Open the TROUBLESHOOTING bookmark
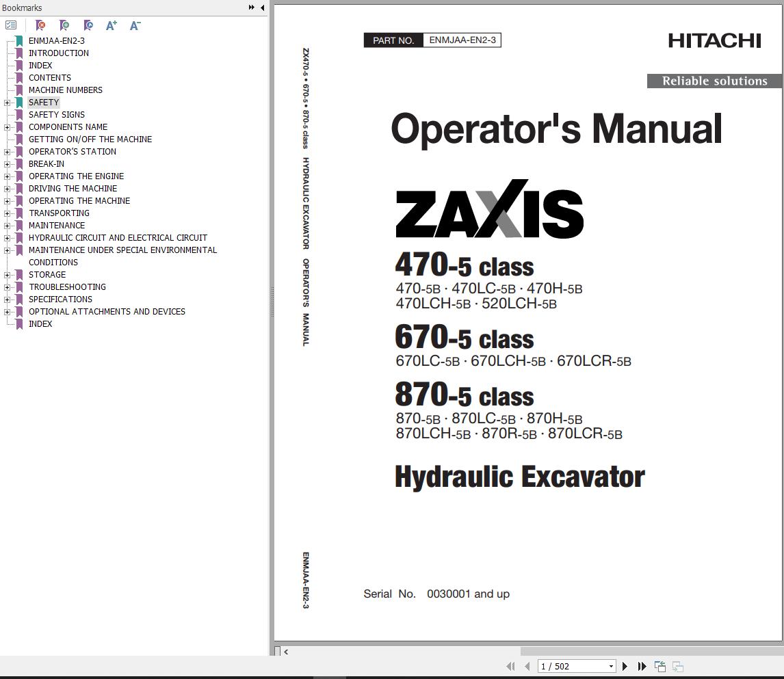 (x=67, y=287)
